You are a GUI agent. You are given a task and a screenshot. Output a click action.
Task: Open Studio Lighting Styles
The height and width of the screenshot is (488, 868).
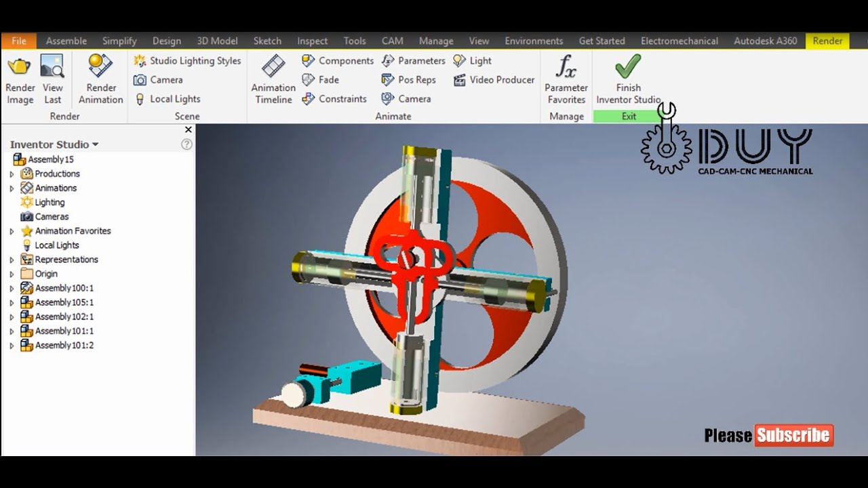(187, 61)
